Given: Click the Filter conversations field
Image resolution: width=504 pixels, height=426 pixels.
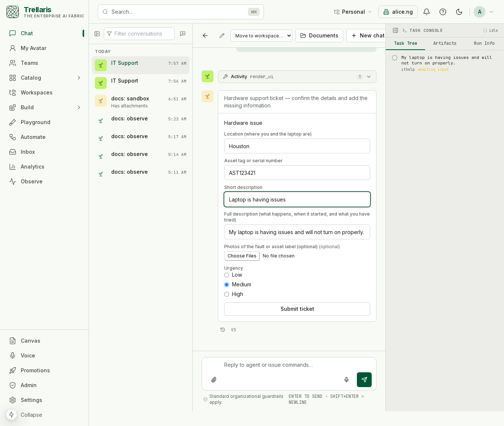Looking at the screenshot, I should click(x=139, y=34).
